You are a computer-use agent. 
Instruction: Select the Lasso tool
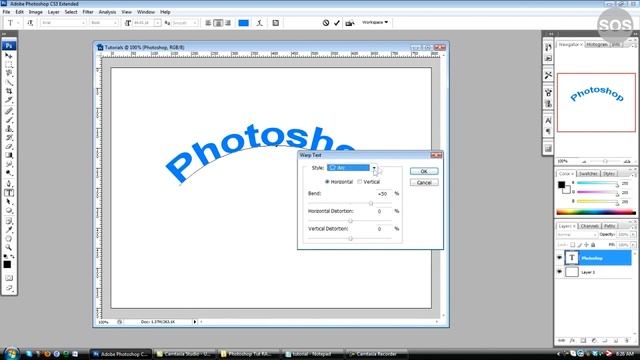9,73
